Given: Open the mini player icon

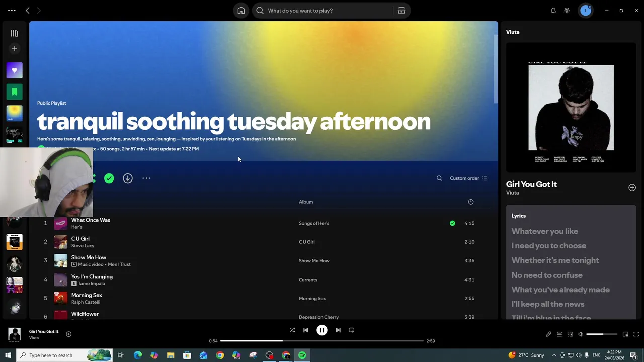Looking at the screenshot, I should tap(625, 334).
